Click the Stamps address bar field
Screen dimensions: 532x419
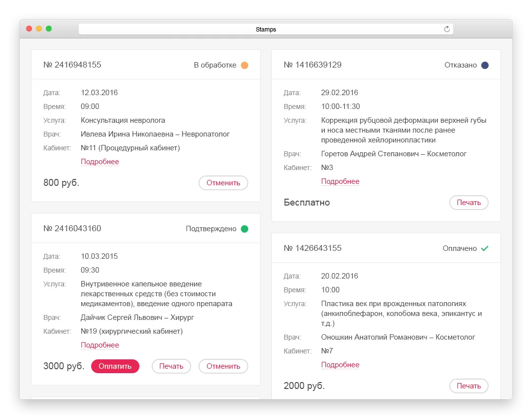coord(266,29)
